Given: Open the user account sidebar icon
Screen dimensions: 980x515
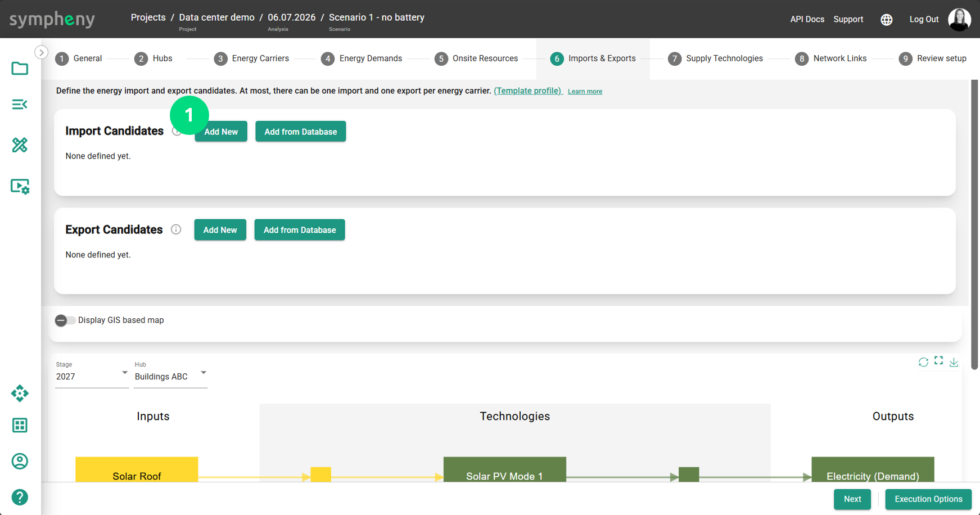Looking at the screenshot, I should click(20, 462).
